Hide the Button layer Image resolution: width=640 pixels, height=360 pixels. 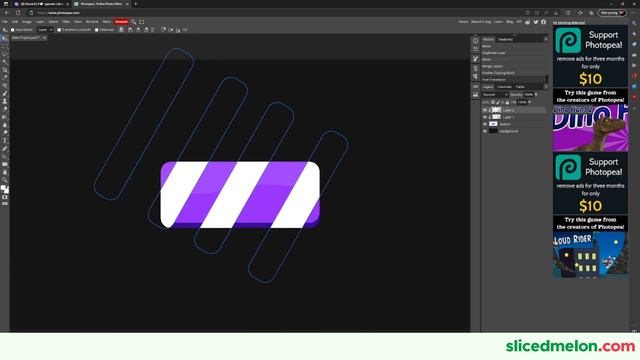pyautogui.click(x=485, y=124)
